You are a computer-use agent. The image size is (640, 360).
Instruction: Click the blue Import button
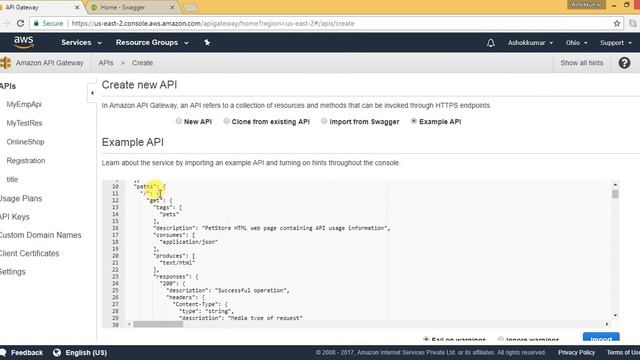coord(601,337)
